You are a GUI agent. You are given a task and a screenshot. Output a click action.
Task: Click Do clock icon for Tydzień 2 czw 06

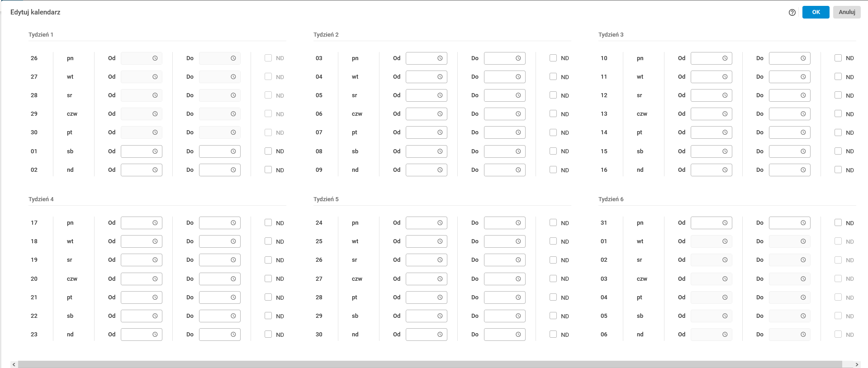click(518, 114)
